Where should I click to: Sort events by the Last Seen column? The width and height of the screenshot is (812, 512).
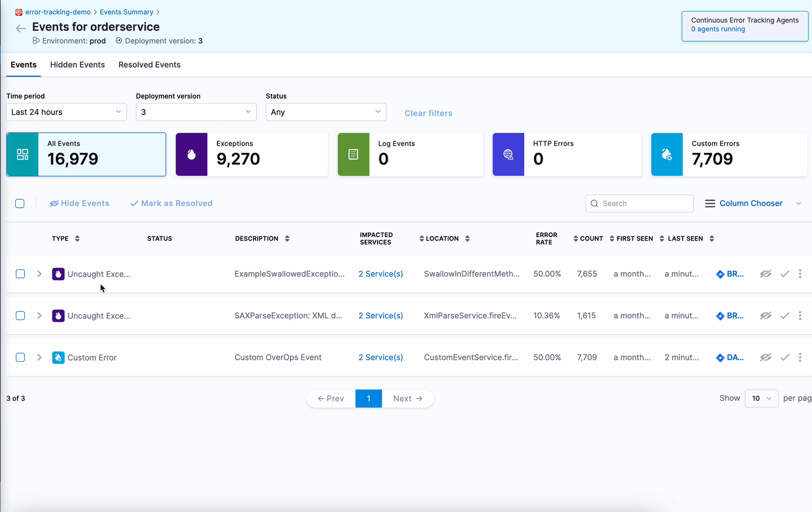tap(712, 239)
